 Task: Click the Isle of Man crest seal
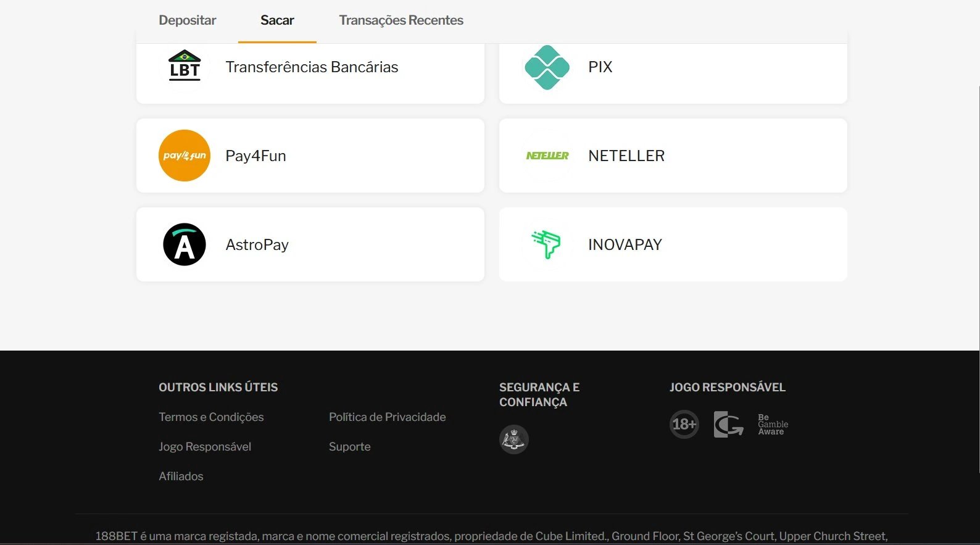coord(514,439)
